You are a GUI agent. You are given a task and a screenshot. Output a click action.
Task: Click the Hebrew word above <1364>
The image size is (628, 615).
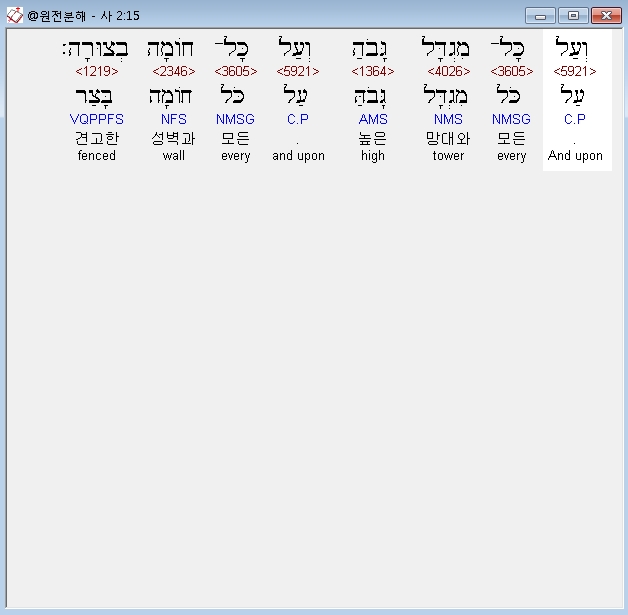[x=369, y=49]
